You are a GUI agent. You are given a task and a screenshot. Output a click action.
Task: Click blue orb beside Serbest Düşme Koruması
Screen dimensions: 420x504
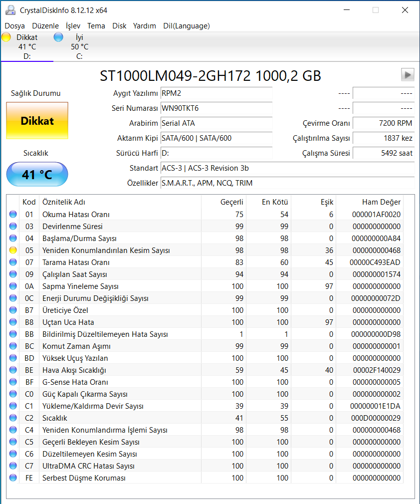click(x=13, y=478)
